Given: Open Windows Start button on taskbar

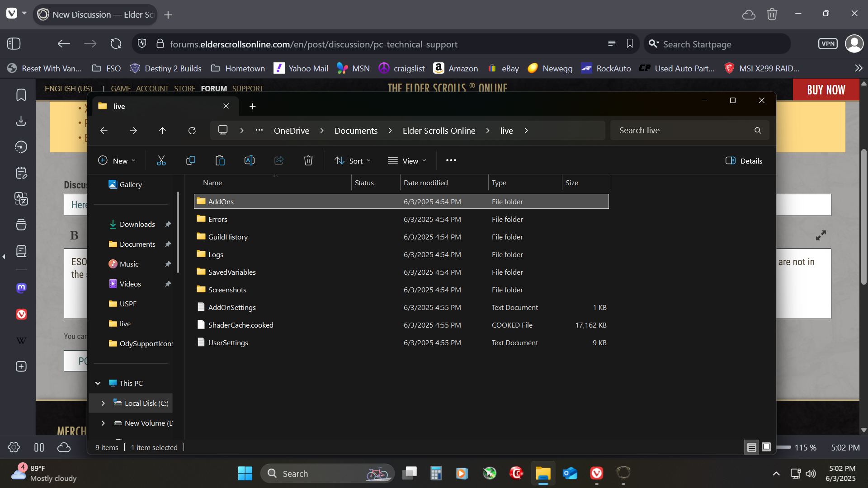Looking at the screenshot, I should [245, 473].
